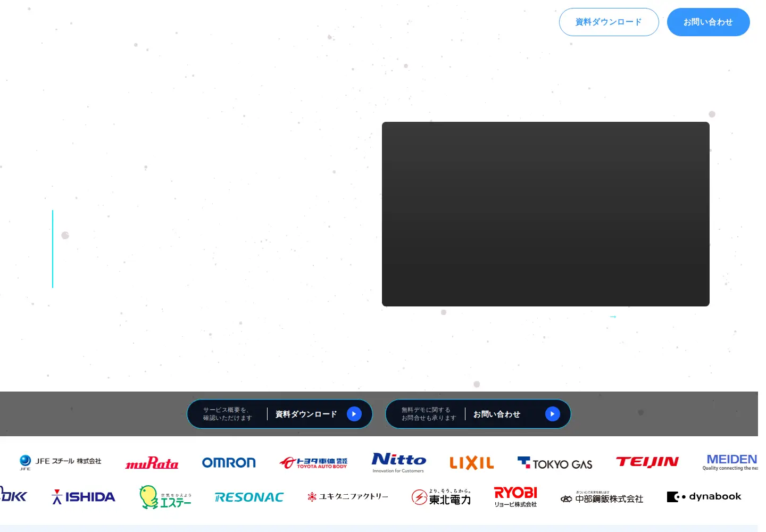Click the JFE スチール logo
Viewport: 766px width, 532px height.
[x=60, y=462]
